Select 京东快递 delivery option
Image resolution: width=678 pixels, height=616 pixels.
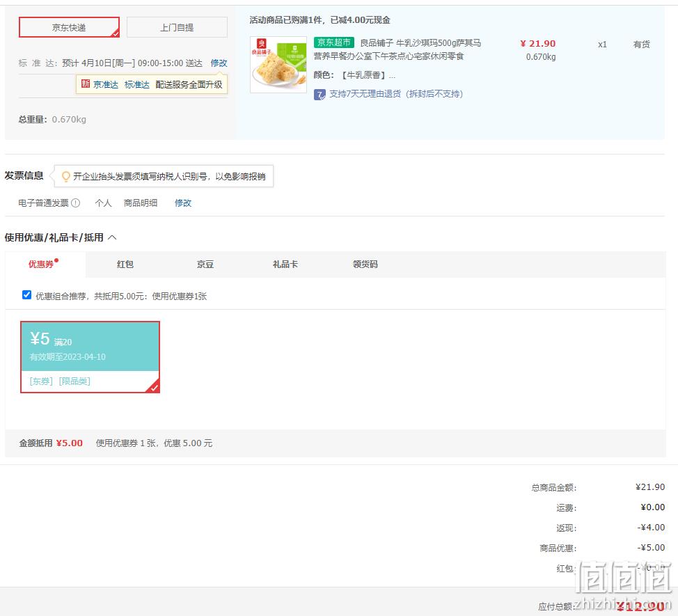pyautogui.click(x=69, y=27)
